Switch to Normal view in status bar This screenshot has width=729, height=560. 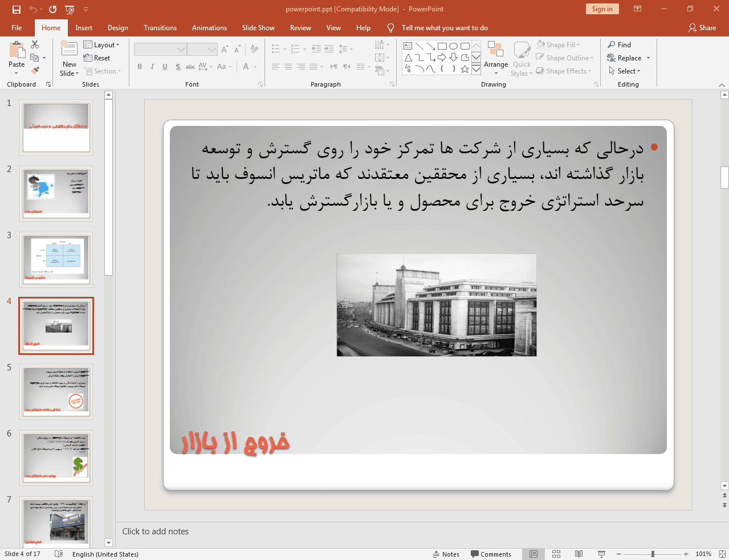point(533,554)
